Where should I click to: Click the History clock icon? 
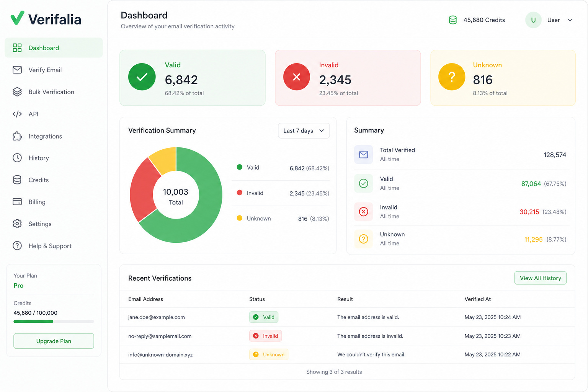(x=17, y=158)
